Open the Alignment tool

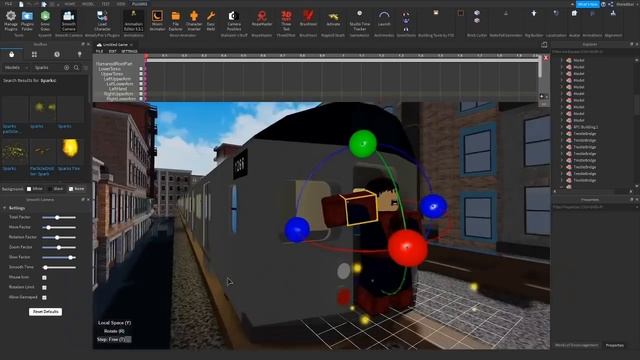(613, 13)
